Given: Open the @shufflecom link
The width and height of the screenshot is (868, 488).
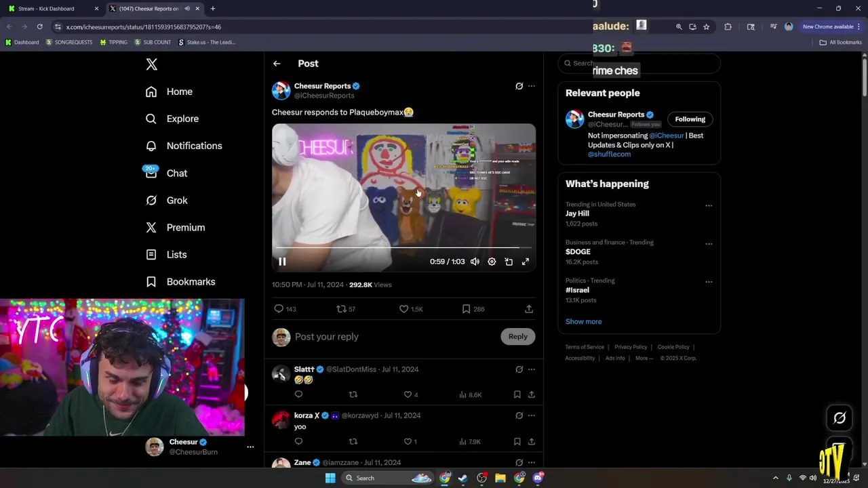Looking at the screenshot, I should pyautogui.click(x=609, y=155).
